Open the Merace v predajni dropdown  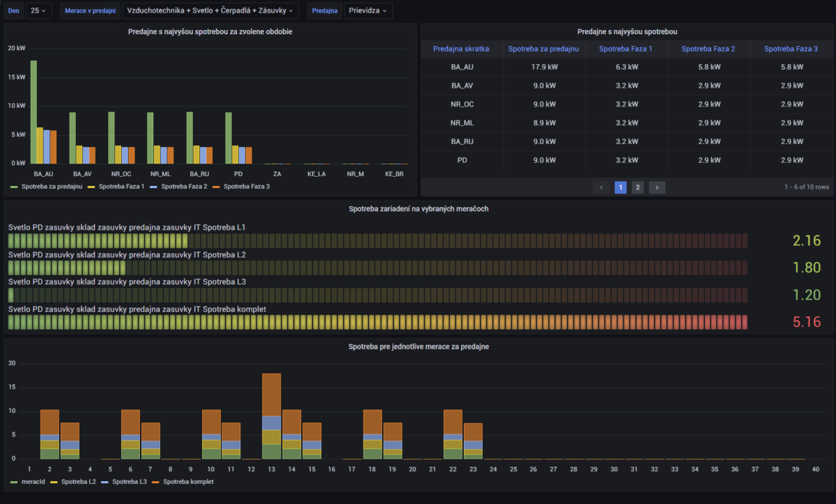pos(210,11)
